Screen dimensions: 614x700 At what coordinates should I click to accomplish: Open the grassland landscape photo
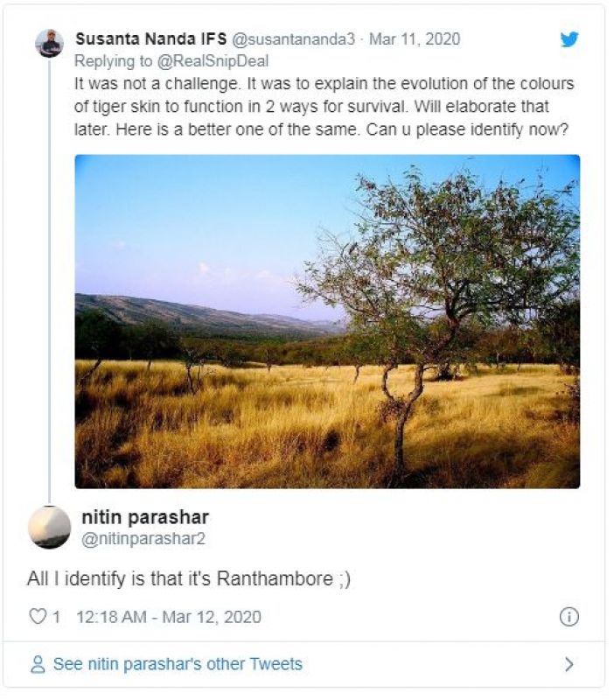click(x=327, y=321)
